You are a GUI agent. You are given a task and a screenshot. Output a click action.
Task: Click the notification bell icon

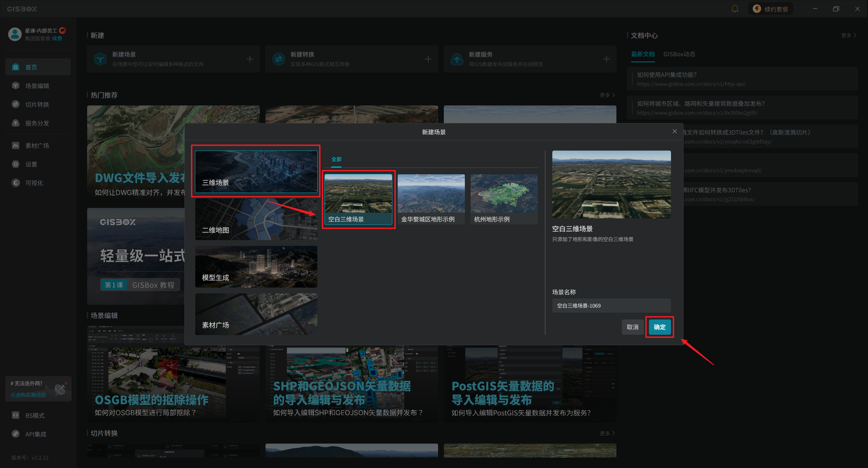pyautogui.click(x=735, y=9)
